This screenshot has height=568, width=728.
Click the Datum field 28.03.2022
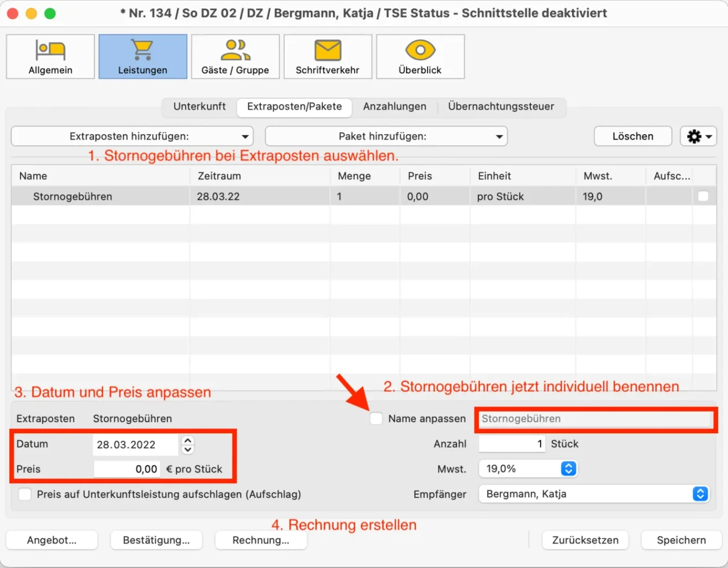[x=135, y=445]
